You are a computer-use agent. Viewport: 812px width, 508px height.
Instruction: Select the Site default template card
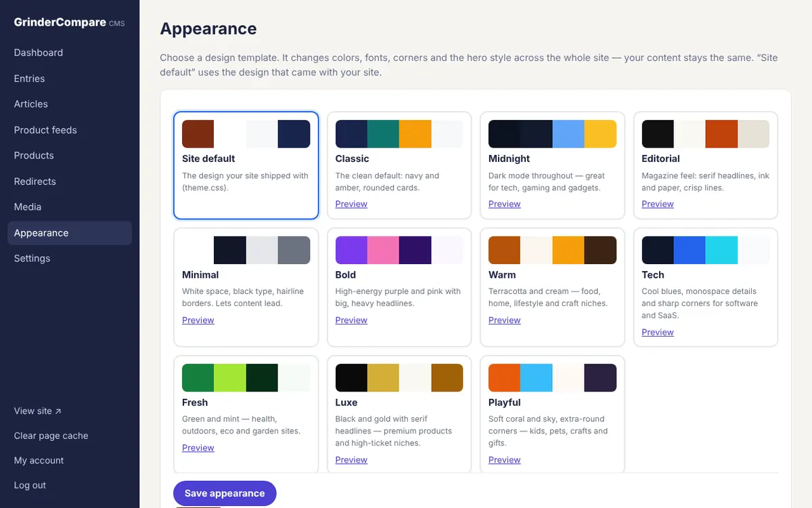tap(246, 165)
